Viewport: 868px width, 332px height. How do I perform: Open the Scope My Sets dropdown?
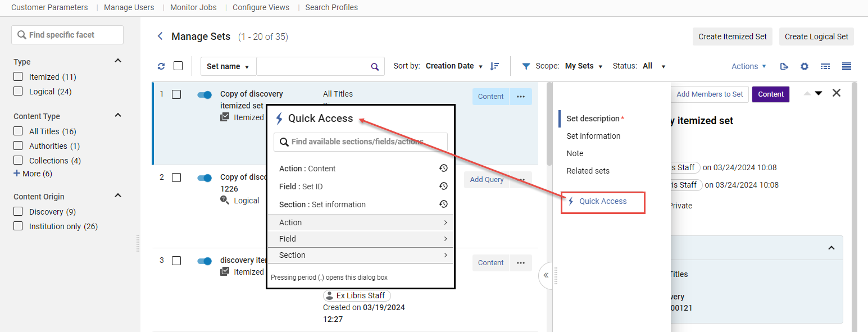coord(584,66)
